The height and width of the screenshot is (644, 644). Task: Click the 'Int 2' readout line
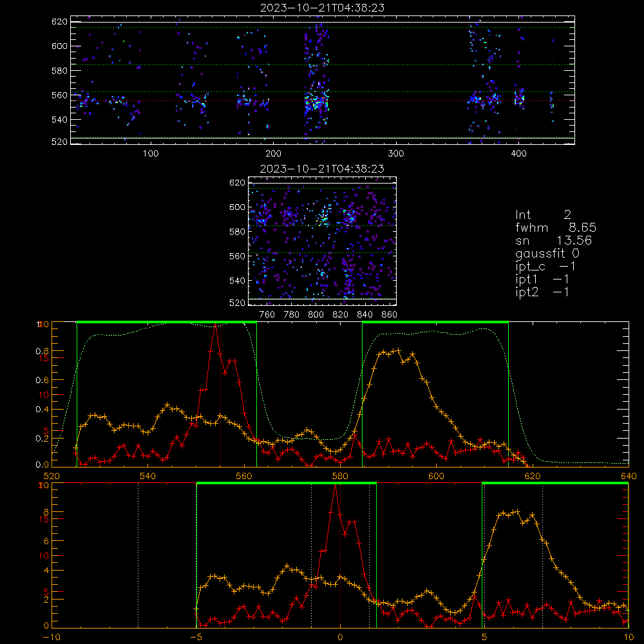click(x=543, y=215)
